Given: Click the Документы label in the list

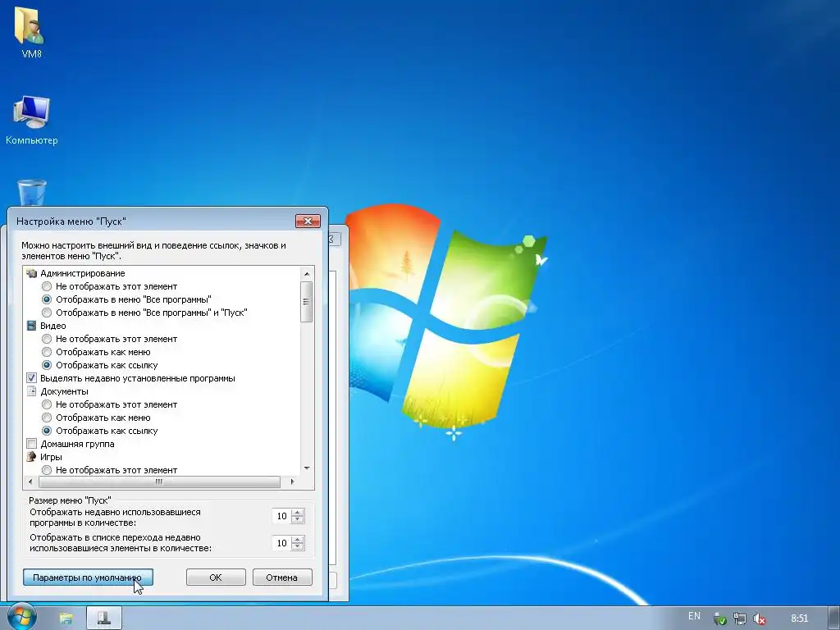Looking at the screenshot, I should [64, 391].
